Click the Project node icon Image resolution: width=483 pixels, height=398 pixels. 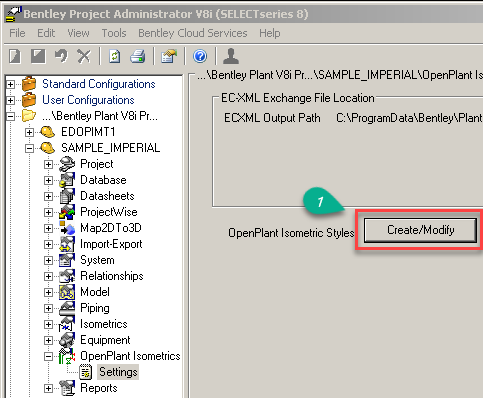pos(67,164)
